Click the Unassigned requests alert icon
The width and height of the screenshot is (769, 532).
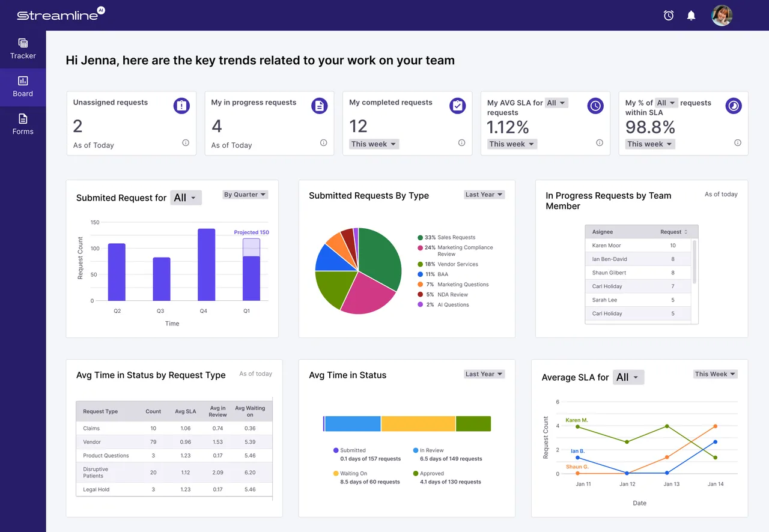[x=181, y=106]
